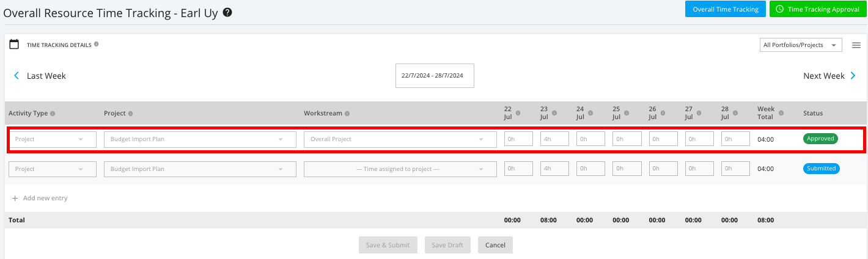This screenshot has width=868, height=259.
Task: Click 27 Jul hours field in Submitted row
Action: click(x=699, y=169)
